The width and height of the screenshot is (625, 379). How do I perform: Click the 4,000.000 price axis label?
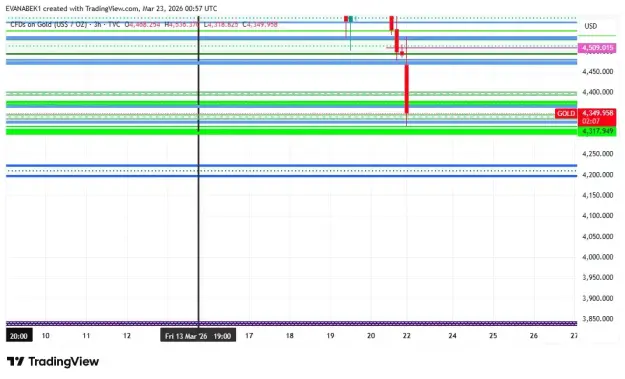(597, 257)
